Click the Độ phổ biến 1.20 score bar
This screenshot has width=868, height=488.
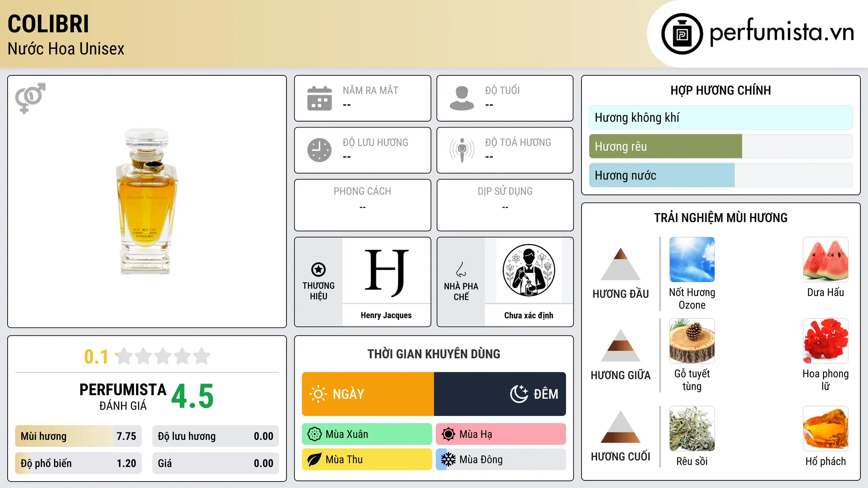point(78,463)
